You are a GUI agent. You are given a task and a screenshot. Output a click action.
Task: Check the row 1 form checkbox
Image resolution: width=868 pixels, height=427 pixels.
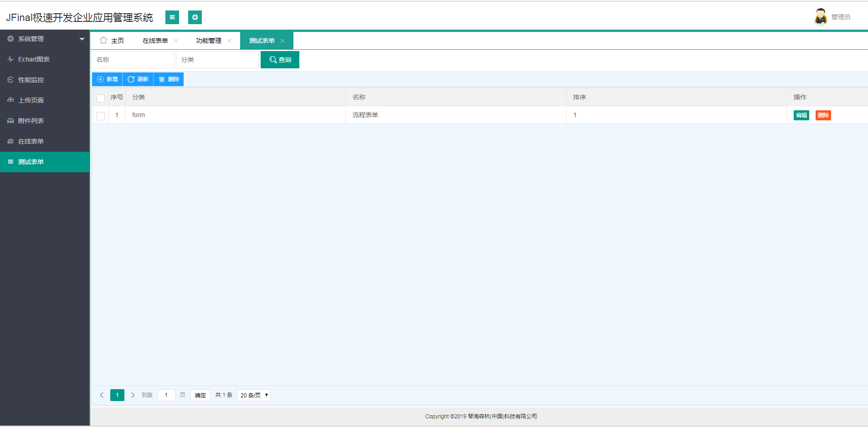(x=101, y=116)
